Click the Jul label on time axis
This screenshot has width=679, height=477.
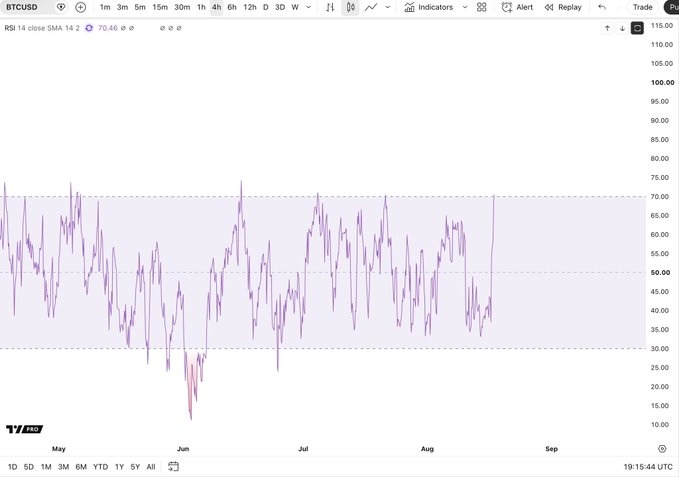point(303,448)
